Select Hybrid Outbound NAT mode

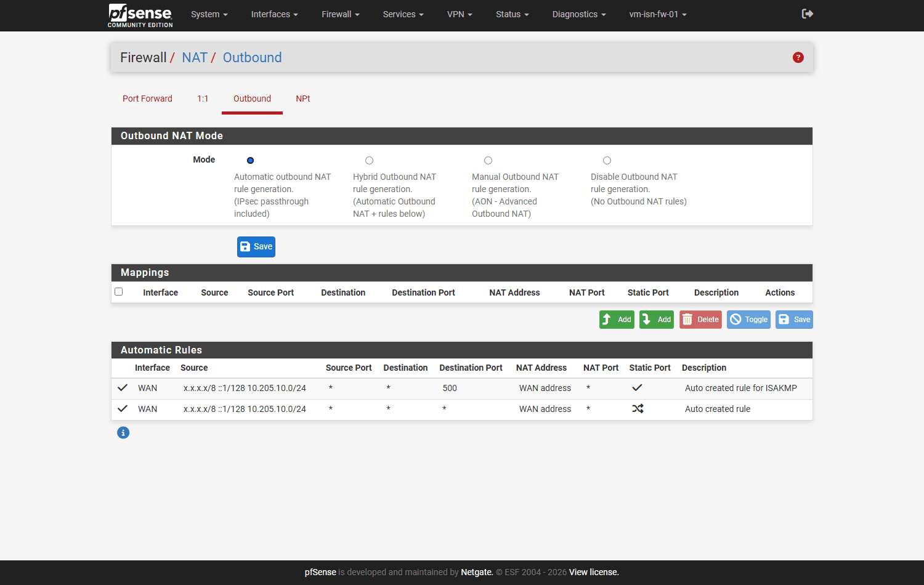[369, 160]
